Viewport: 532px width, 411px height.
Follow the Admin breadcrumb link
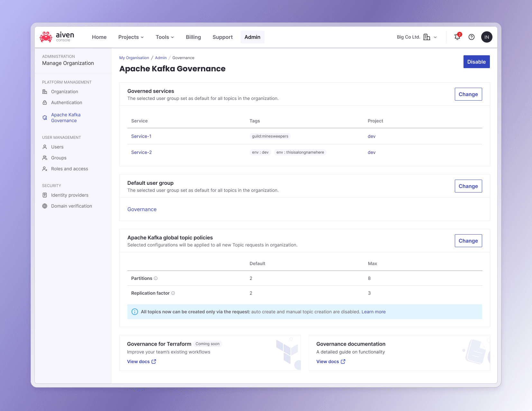pyautogui.click(x=161, y=58)
